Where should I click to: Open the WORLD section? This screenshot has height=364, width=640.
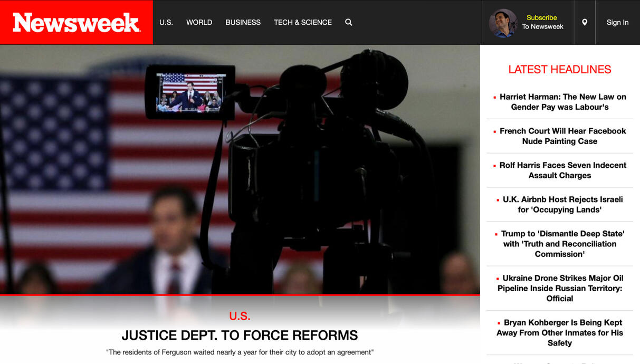tap(199, 22)
